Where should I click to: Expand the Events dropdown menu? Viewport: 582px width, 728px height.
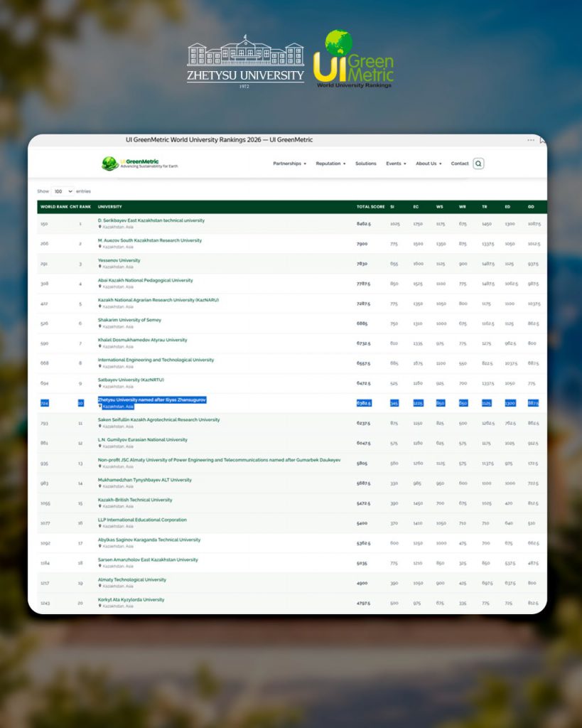[x=396, y=164]
